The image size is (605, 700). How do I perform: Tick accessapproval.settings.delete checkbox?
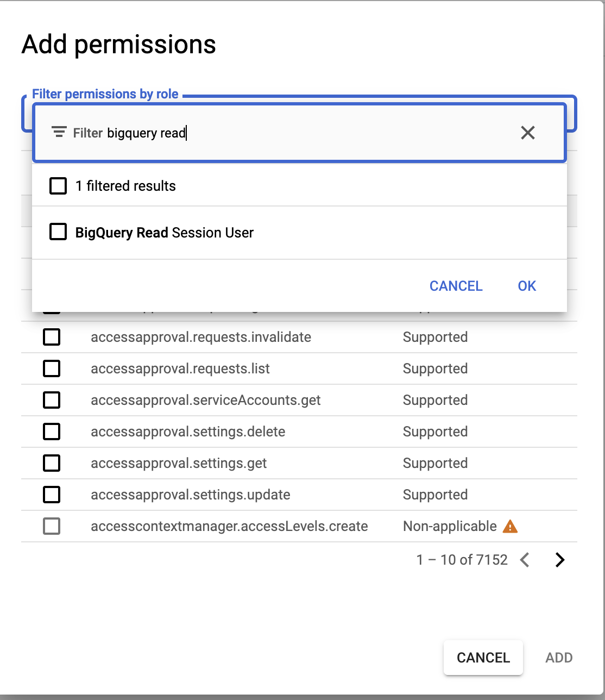[x=52, y=432]
